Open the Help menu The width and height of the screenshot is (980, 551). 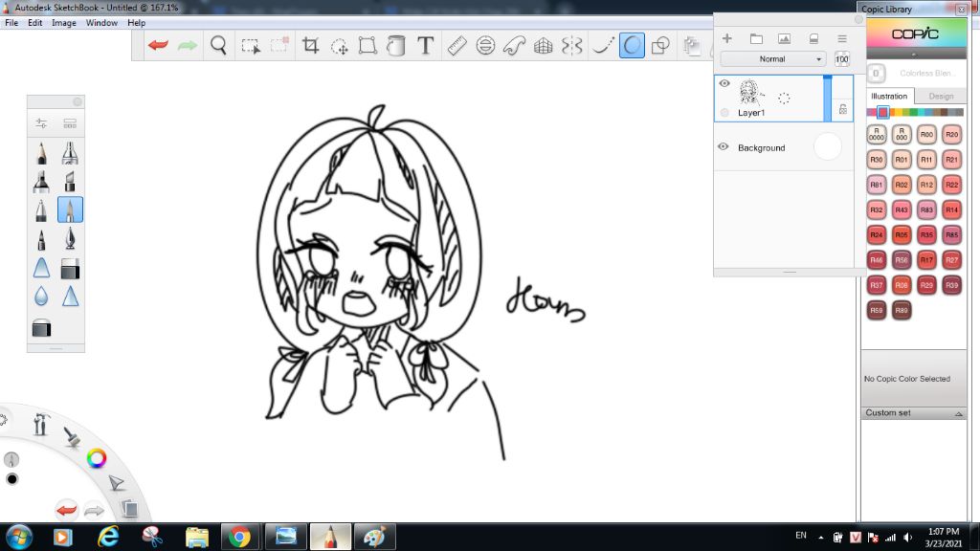[136, 23]
